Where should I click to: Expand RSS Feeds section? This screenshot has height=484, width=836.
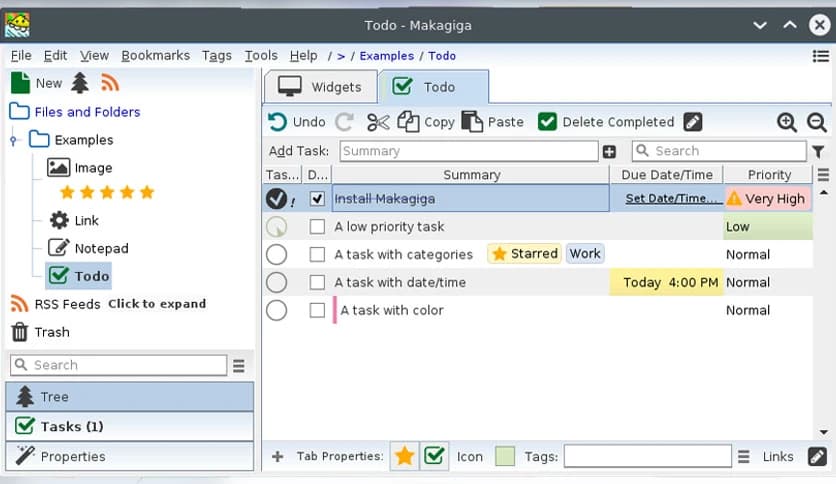(157, 304)
